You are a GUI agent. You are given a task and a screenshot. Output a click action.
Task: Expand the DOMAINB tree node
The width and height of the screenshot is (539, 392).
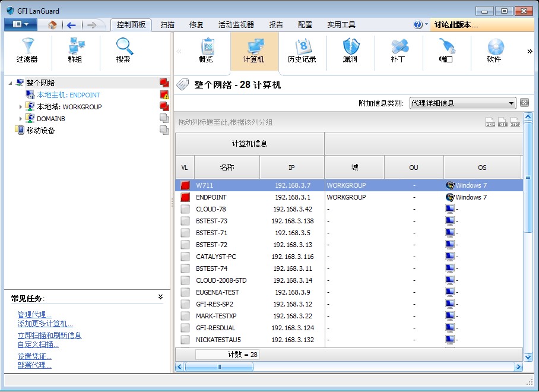pos(21,119)
